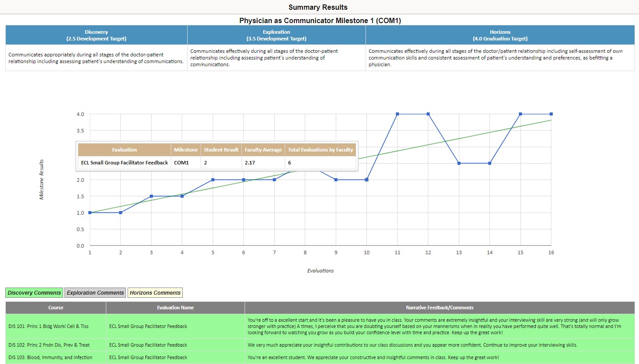Click the chart marker at evaluation 1

90,212
